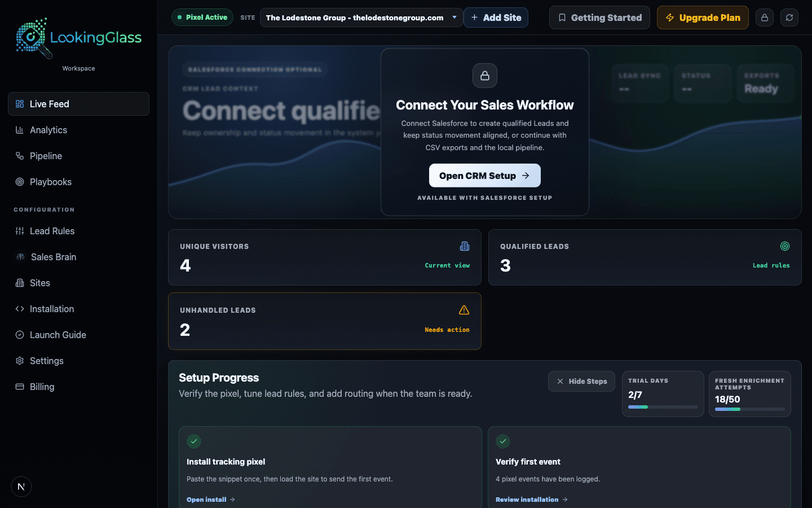Click the Unhandled Leads count 2
Viewport: 812px width, 508px height.
click(x=185, y=330)
